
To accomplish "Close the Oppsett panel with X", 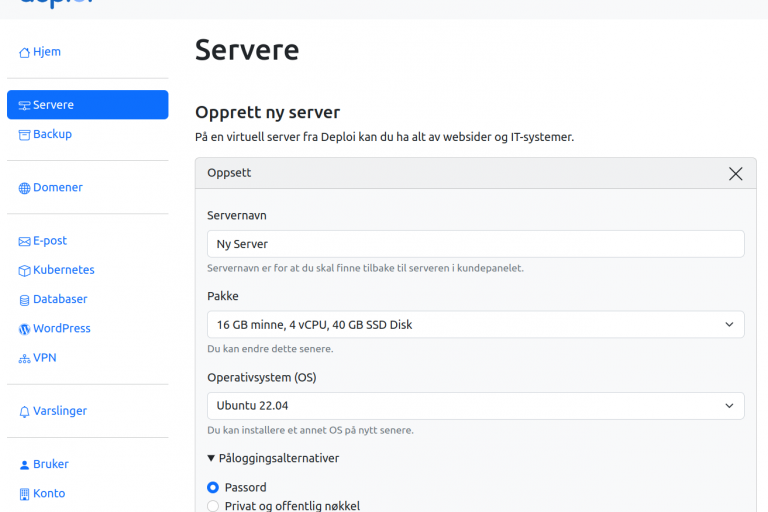I will [736, 173].
